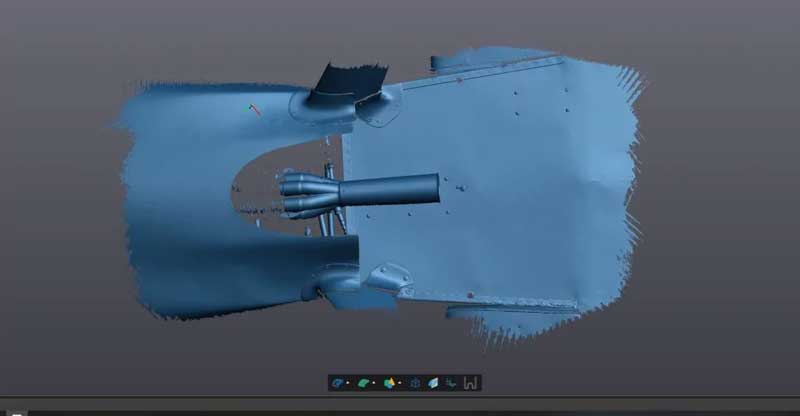This screenshot has height=416, width=800.
Task: Open dropdown arrow beside multicolored shapes icon
Action: click(400, 383)
